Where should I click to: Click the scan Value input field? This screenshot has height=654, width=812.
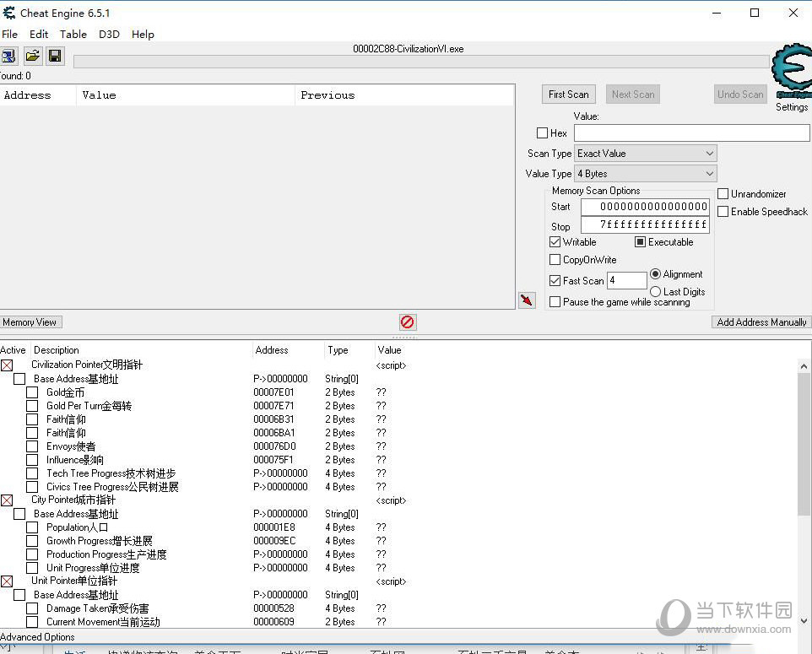(x=692, y=133)
